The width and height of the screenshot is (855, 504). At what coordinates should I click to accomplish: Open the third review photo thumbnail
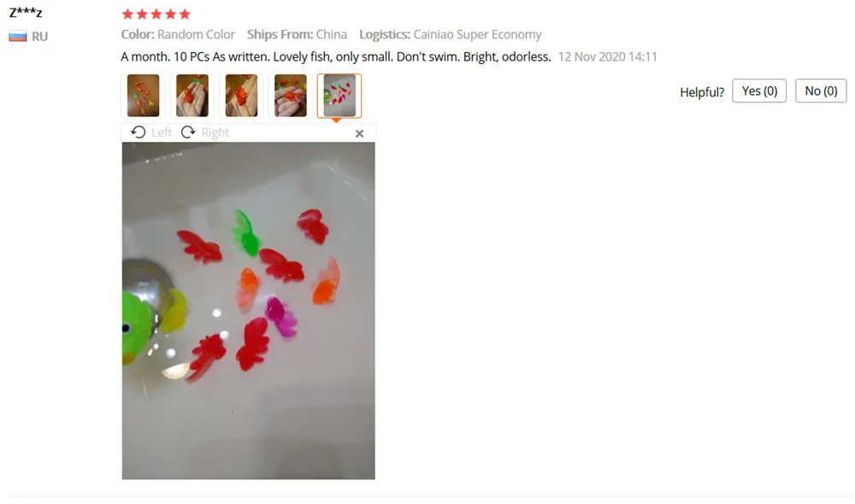pyautogui.click(x=241, y=96)
